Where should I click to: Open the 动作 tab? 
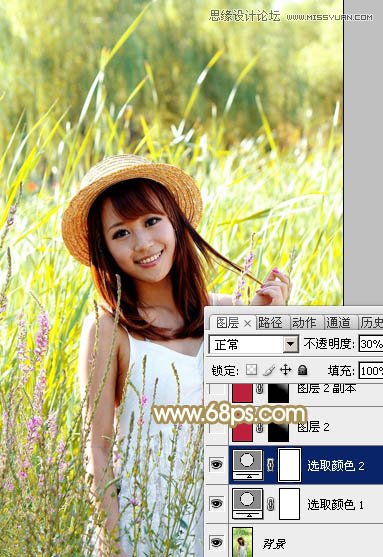(304, 323)
